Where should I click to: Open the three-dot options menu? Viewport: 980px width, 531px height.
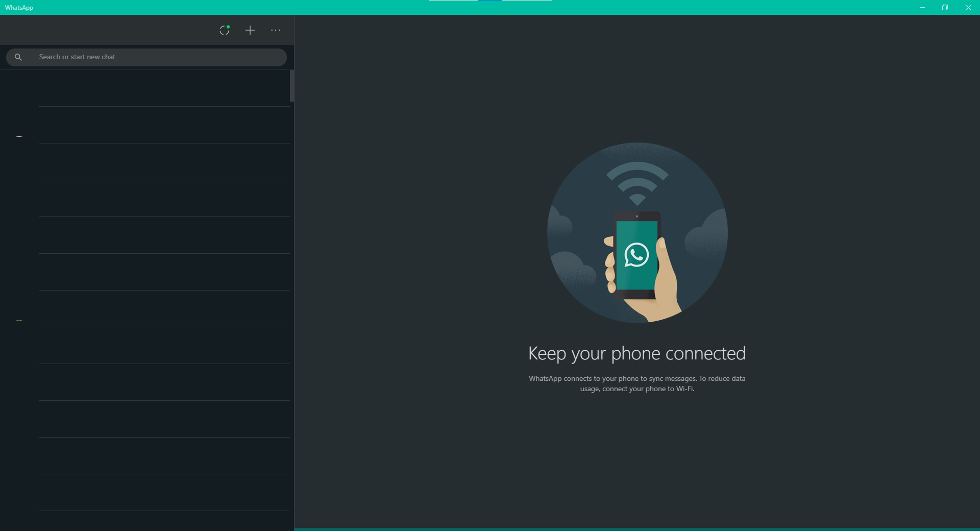(275, 30)
